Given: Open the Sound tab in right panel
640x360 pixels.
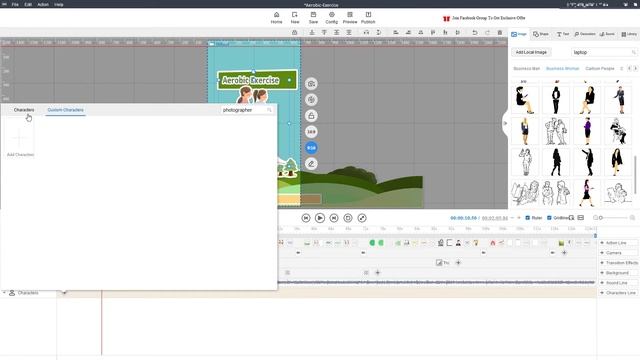Looking at the screenshot, I should tap(607, 34).
